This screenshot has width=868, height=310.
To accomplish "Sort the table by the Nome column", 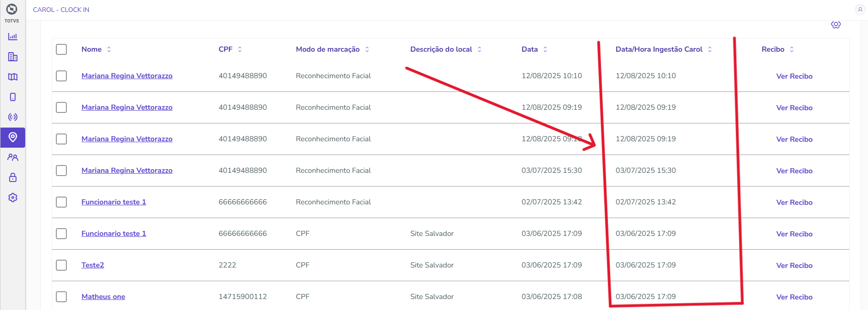I will [x=109, y=49].
